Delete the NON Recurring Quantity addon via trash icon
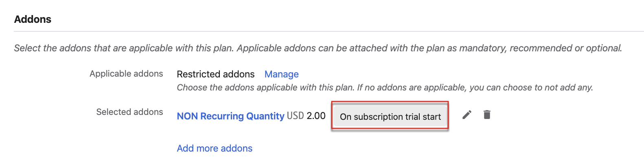 click(487, 115)
